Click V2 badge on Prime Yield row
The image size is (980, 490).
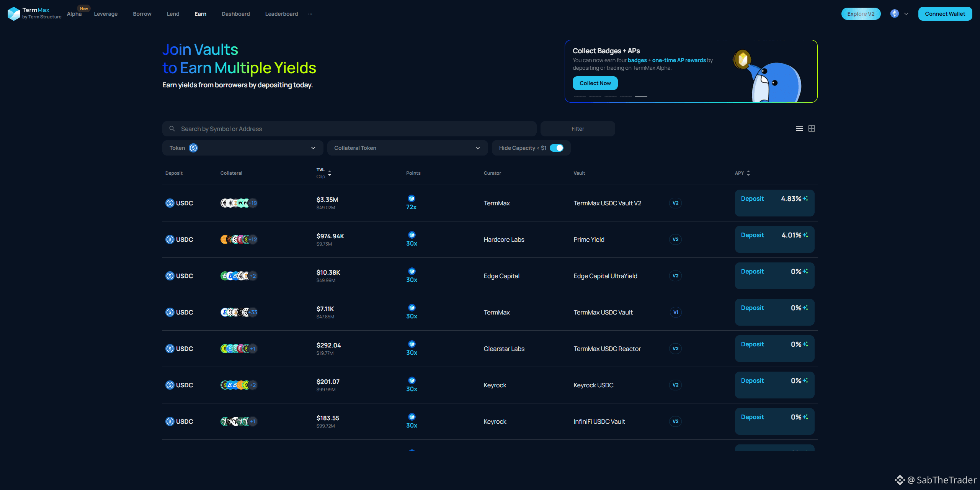(x=675, y=239)
